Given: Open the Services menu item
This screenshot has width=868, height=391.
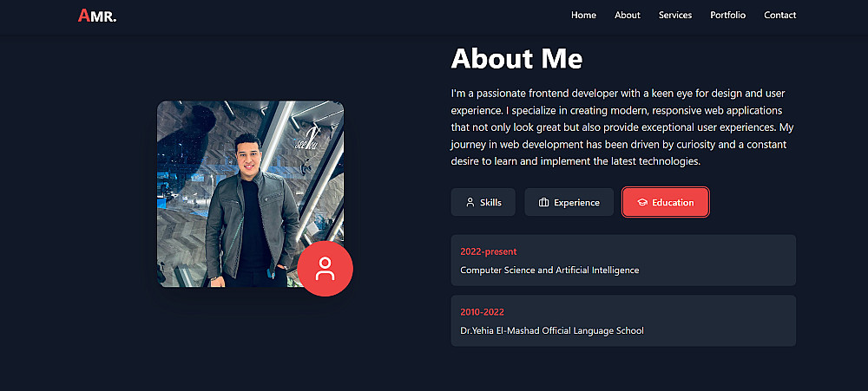Looking at the screenshot, I should click(674, 15).
